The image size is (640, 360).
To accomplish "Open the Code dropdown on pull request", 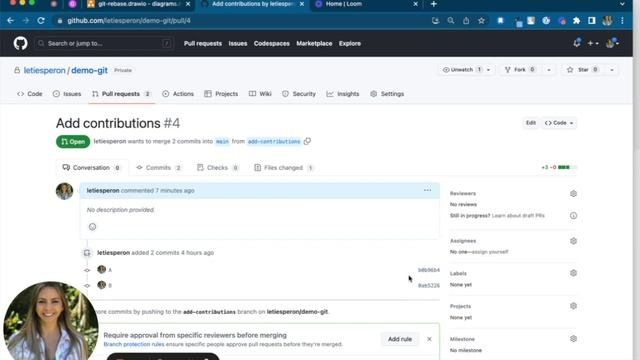I will tap(559, 123).
